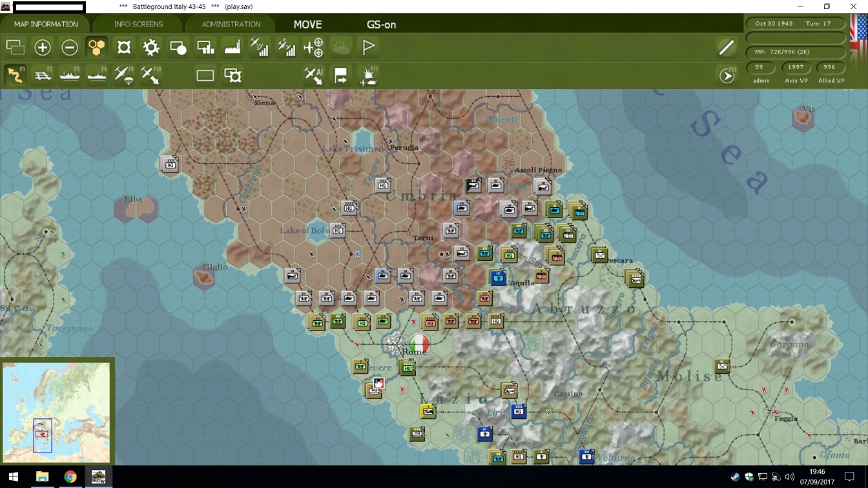The image size is (868, 488).
Task: Select the F2 rail mode icon
Action: click(43, 75)
